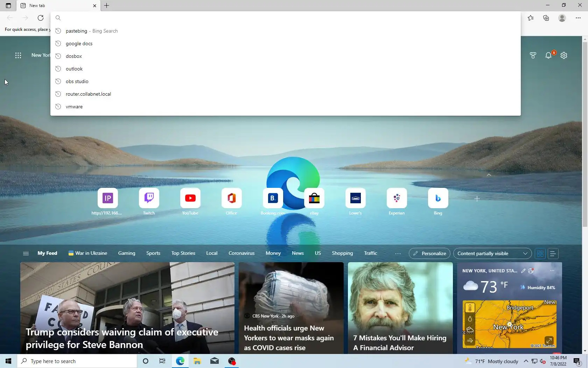Expand the system tray hidden icons
588x368 pixels.
coord(526,361)
